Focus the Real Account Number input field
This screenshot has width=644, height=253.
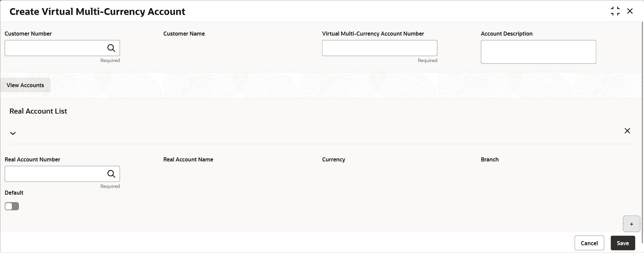[56, 174]
